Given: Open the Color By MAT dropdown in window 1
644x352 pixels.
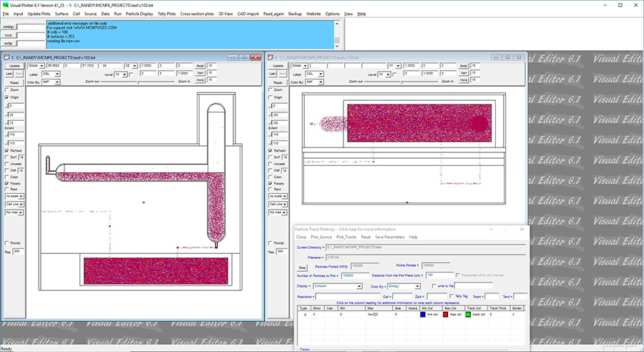Looking at the screenshot, I should pyautogui.click(x=51, y=82).
